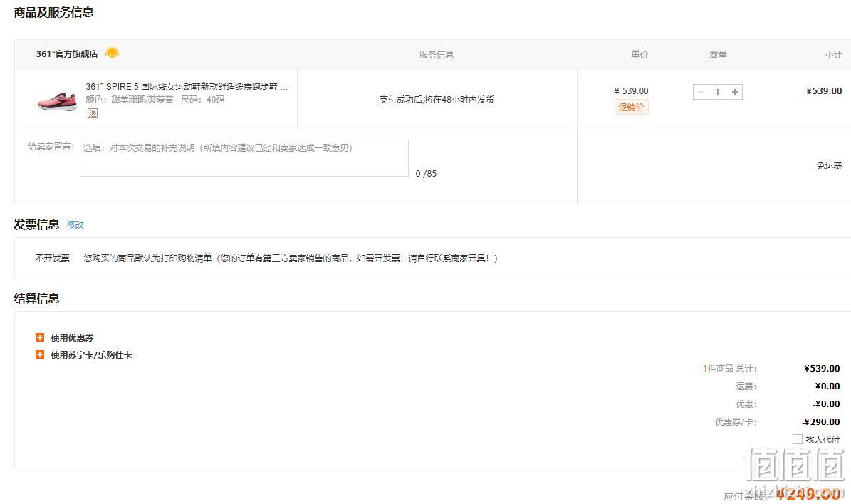This screenshot has height=504, width=851.
Task: Click the -¥0.00 value beside 优惠
Action: pyautogui.click(x=827, y=404)
